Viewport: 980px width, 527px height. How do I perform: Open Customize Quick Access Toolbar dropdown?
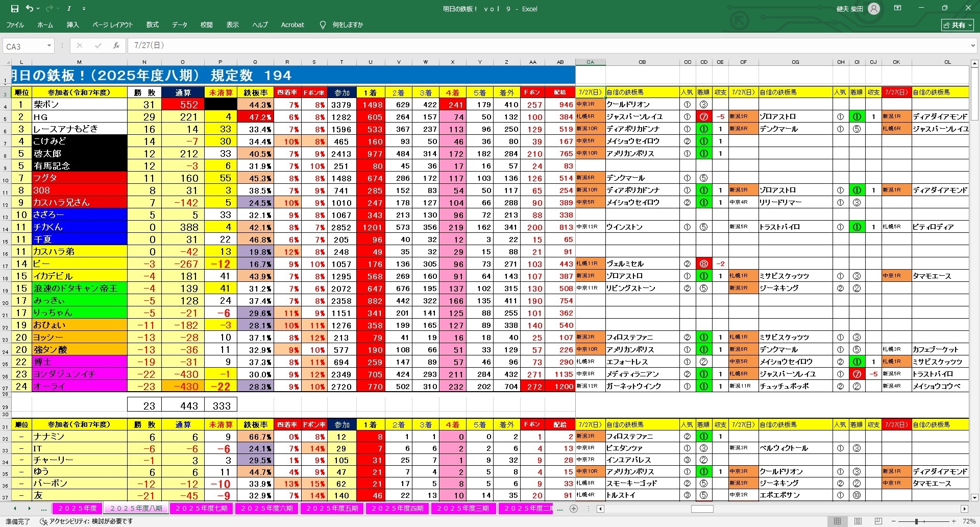coord(84,9)
